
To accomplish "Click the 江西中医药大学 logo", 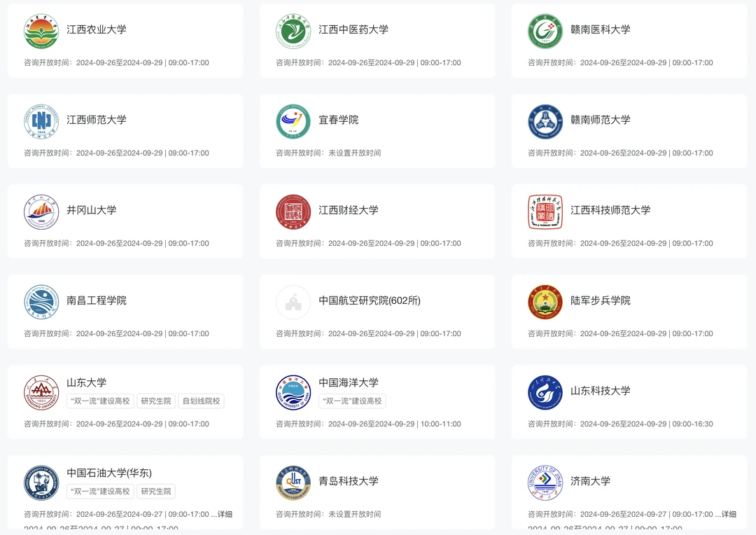I will pos(293,31).
